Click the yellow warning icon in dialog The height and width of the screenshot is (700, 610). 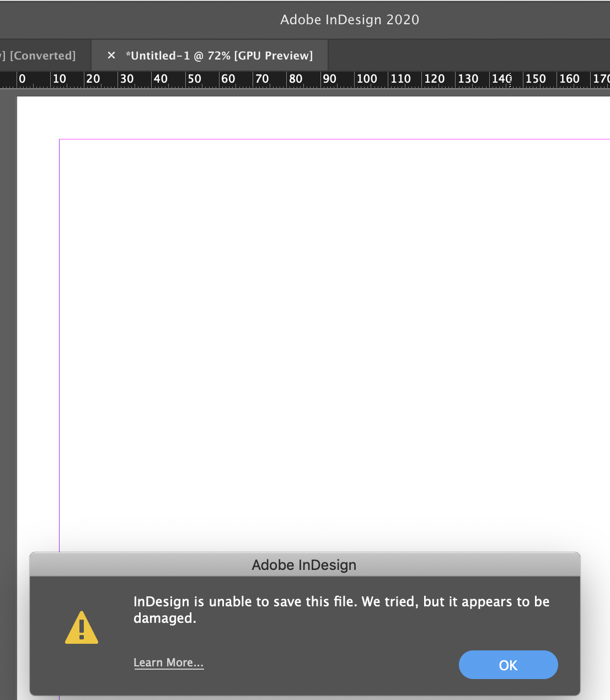pos(82,627)
